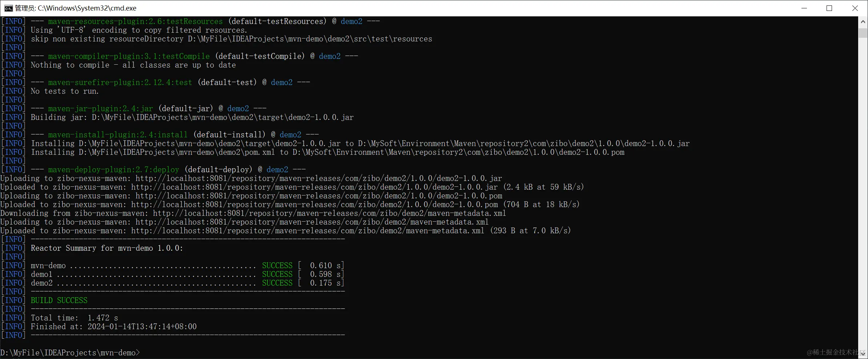The width and height of the screenshot is (868, 359).
Task: Click the '0.598 s' duration value
Action: (325, 274)
